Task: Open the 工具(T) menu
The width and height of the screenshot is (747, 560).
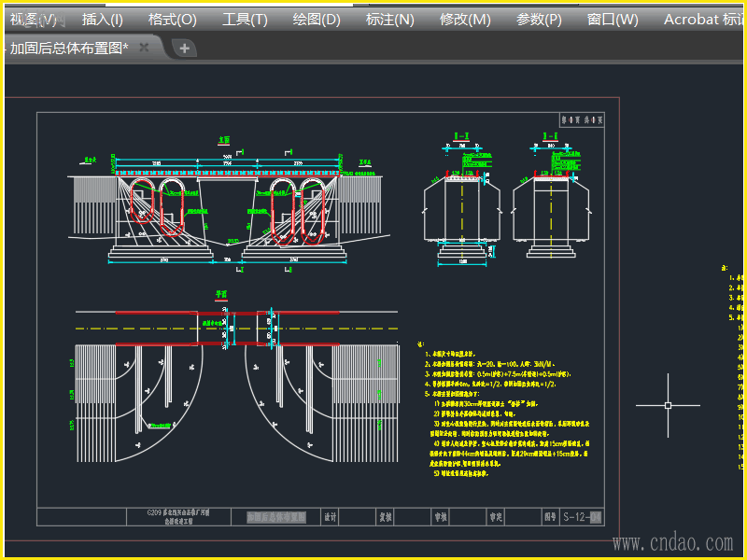Action: coord(245,19)
